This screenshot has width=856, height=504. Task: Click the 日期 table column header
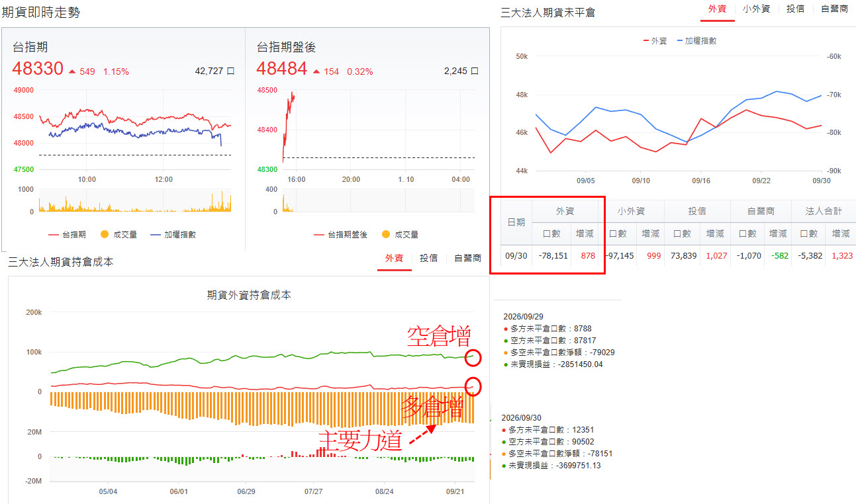pyautogui.click(x=516, y=222)
